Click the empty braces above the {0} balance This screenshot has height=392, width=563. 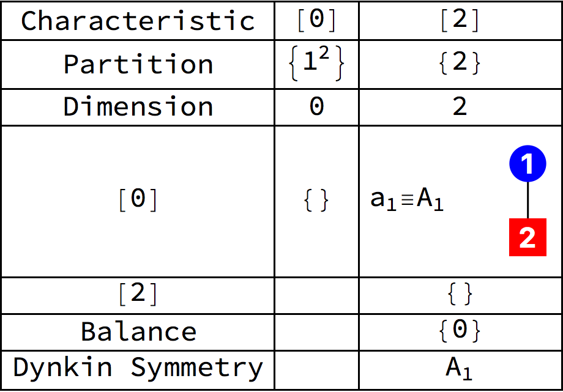(x=460, y=295)
